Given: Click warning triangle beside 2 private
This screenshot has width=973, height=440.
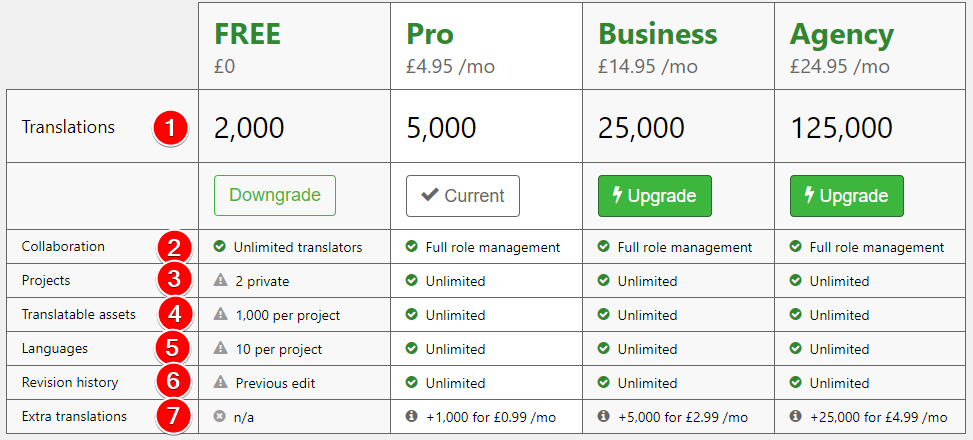Looking at the screenshot, I should point(220,281).
